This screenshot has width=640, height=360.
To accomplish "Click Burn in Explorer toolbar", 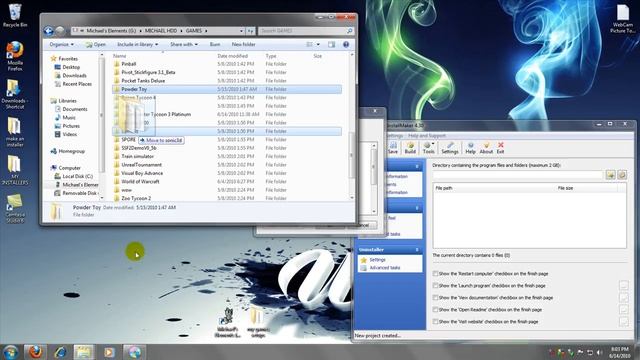I will (x=215, y=44).
